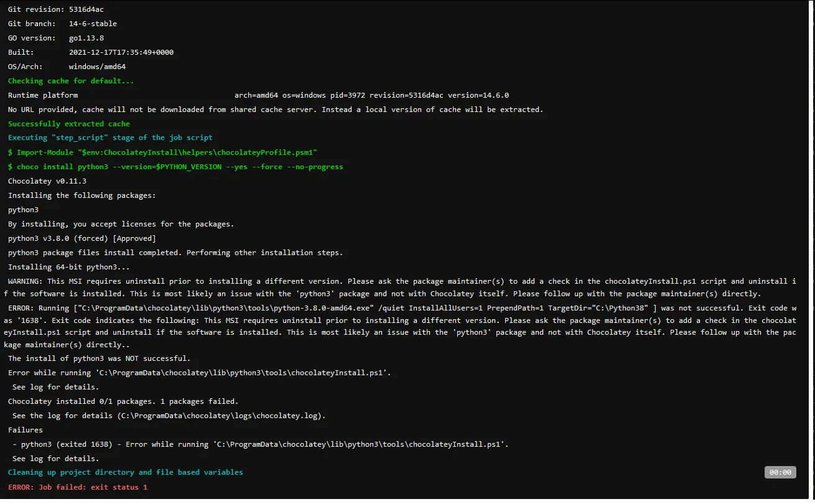
Task: Select 'The install of python3 was NOT successful.'
Action: click(x=100, y=358)
